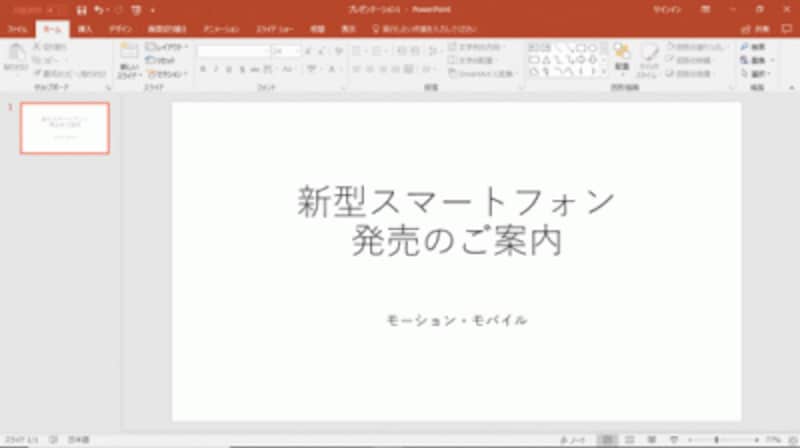Click the title text 新型スマートフォン
The image size is (800, 448).
coord(456,202)
